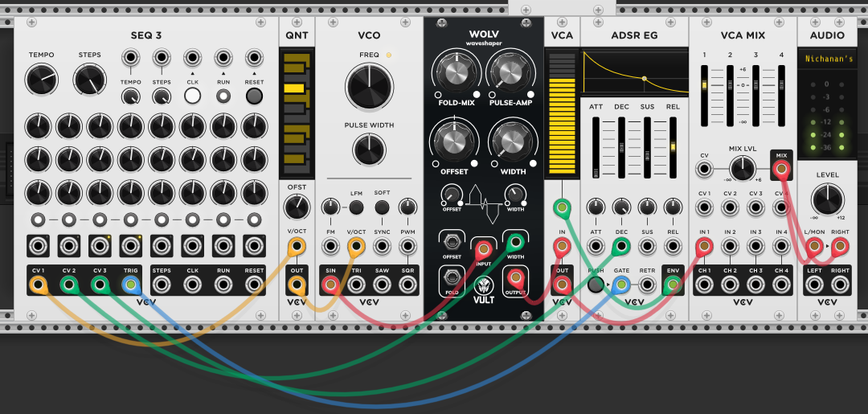The image size is (868, 414).
Task: Click the SEQ 3 CV 2 output jack
Action: (68, 285)
